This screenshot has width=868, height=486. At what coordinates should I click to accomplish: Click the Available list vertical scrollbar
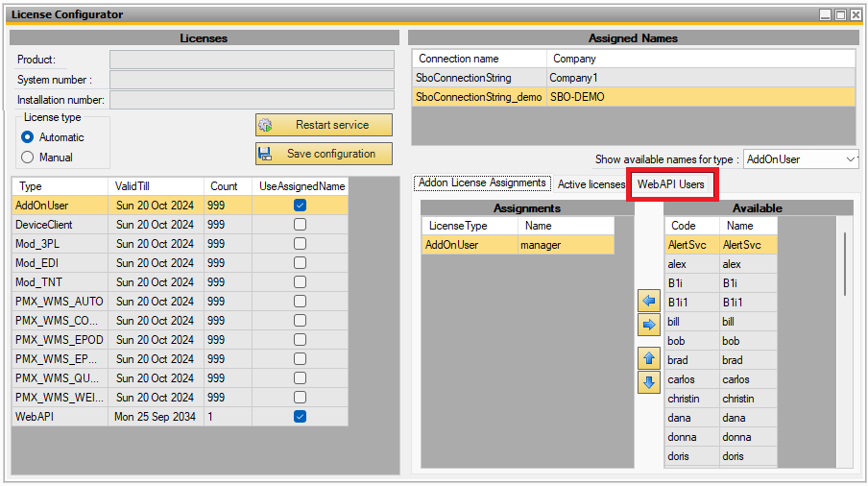point(845,264)
